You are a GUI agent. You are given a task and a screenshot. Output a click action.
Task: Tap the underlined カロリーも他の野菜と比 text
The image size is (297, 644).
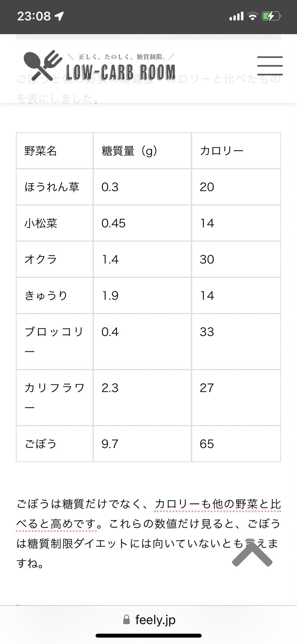pyautogui.click(x=218, y=504)
